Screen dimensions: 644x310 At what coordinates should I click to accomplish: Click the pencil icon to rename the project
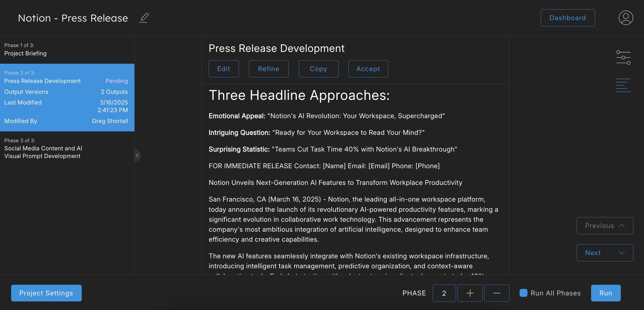point(144,18)
